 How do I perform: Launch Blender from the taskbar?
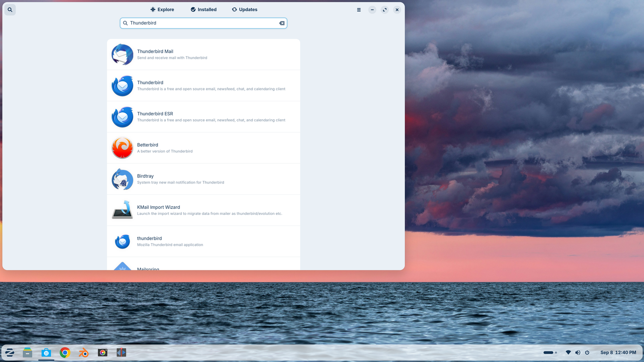(84, 353)
